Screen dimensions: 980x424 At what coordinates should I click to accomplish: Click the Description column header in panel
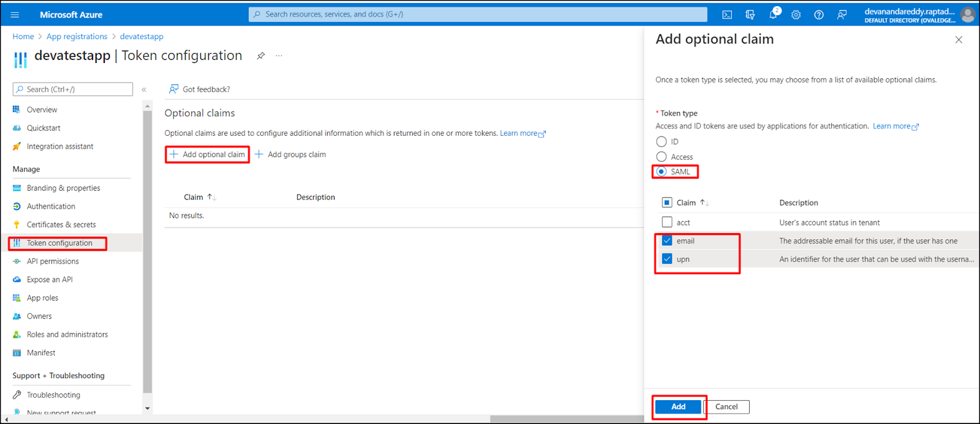pyautogui.click(x=798, y=203)
